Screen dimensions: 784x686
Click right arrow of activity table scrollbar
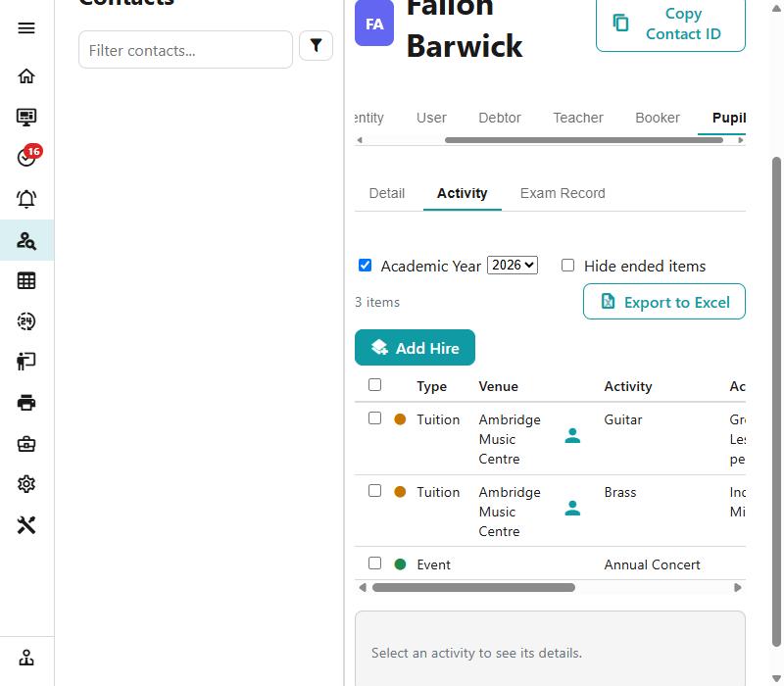pos(738,587)
